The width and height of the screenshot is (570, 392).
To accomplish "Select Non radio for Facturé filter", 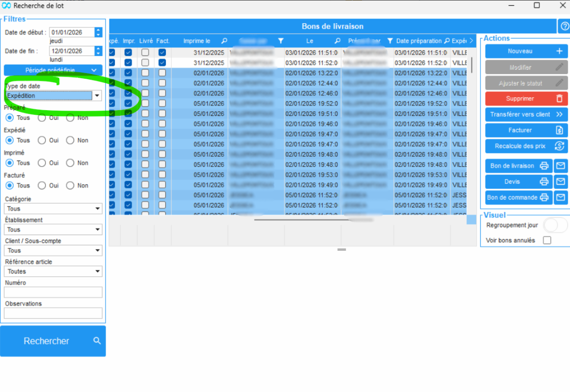I will tap(71, 186).
